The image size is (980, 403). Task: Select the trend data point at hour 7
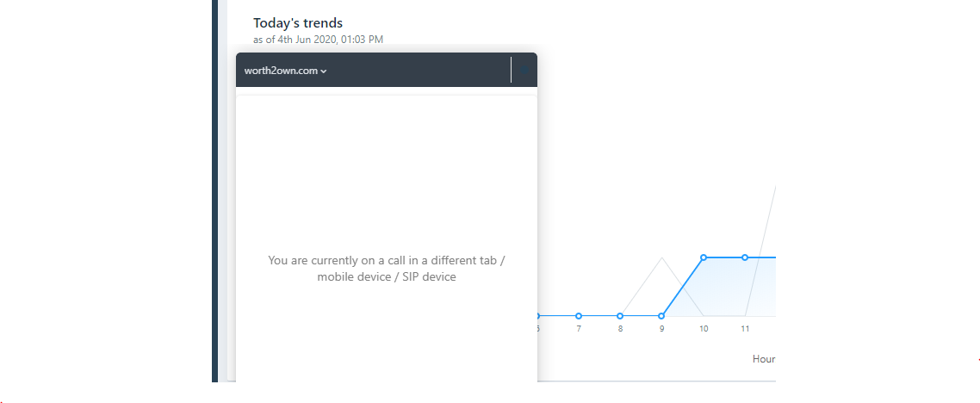579,316
